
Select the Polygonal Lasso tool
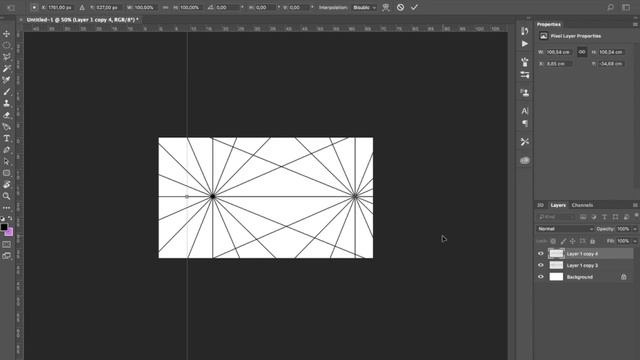pyautogui.click(x=7, y=57)
